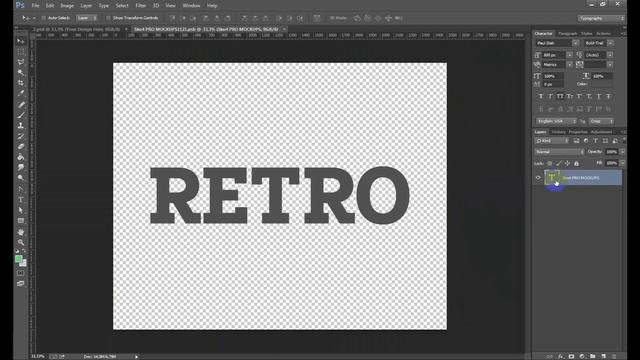640x360 pixels.
Task: Select the Magic Wand tool
Action: coord(21,73)
